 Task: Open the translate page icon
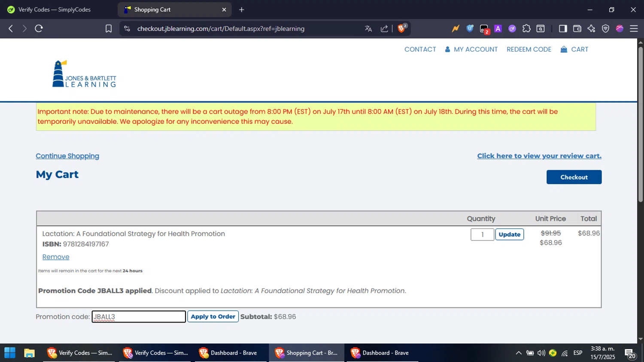click(x=368, y=29)
